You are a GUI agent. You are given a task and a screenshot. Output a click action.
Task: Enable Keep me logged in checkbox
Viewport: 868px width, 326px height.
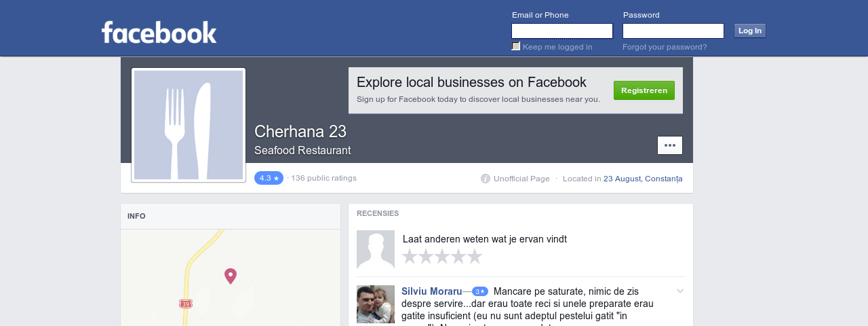[516, 46]
